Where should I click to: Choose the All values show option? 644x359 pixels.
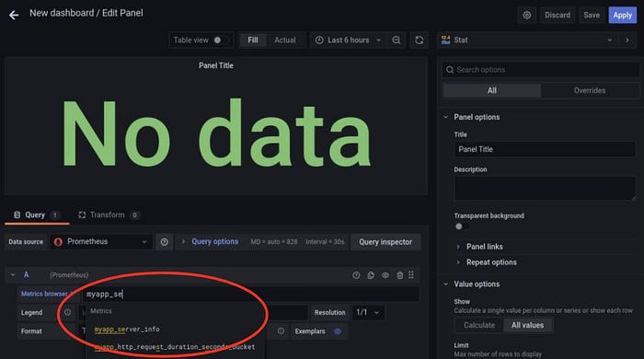click(x=527, y=325)
